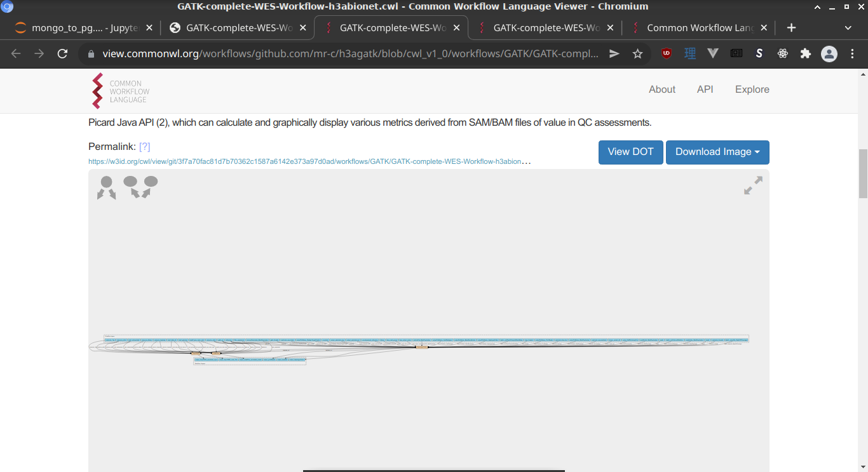Image resolution: width=868 pixels, height=472 pixels.
Task: Click the send/share arrow icon in address bar
Action: point(614,54)
